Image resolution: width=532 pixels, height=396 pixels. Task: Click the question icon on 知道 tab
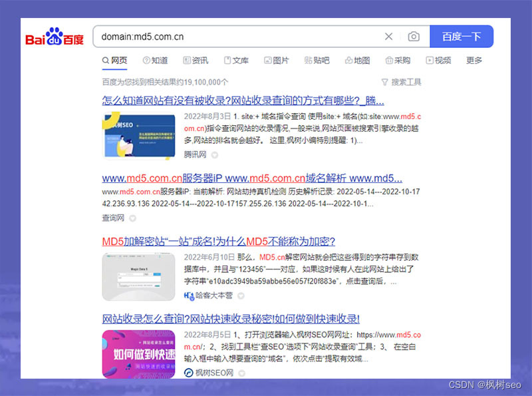[x=146, y=61]
